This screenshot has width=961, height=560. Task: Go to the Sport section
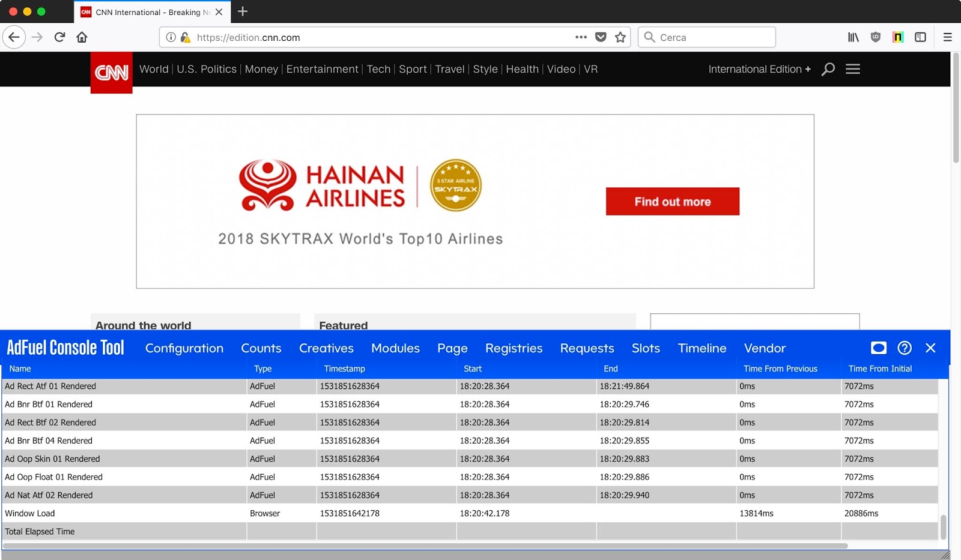[x=413, y=69]
